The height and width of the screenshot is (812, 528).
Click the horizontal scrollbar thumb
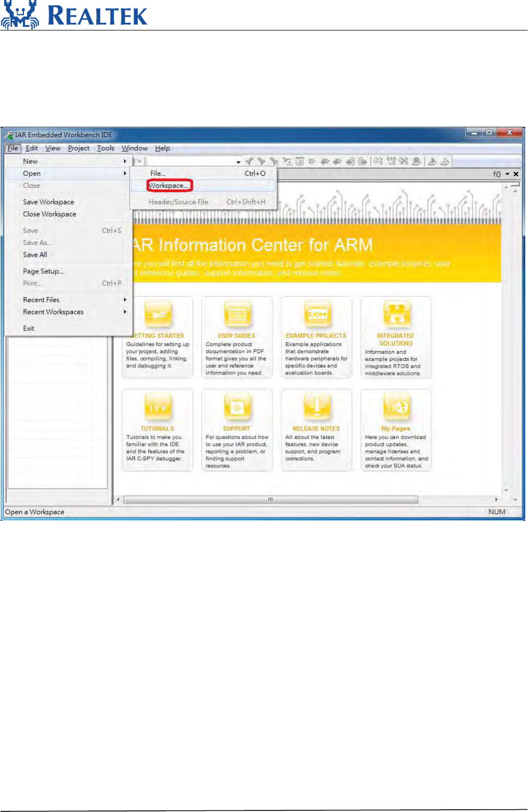click(271, 499)
